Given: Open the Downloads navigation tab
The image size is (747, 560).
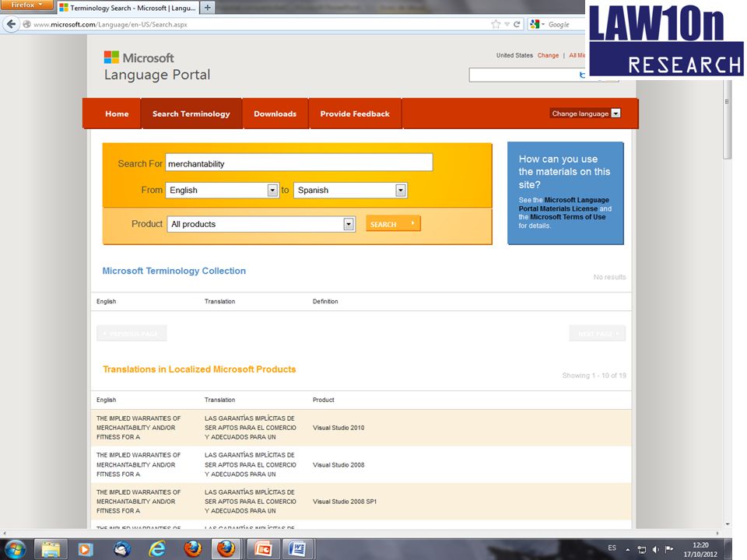Looking at the screenshot, I should click(275, 114).
